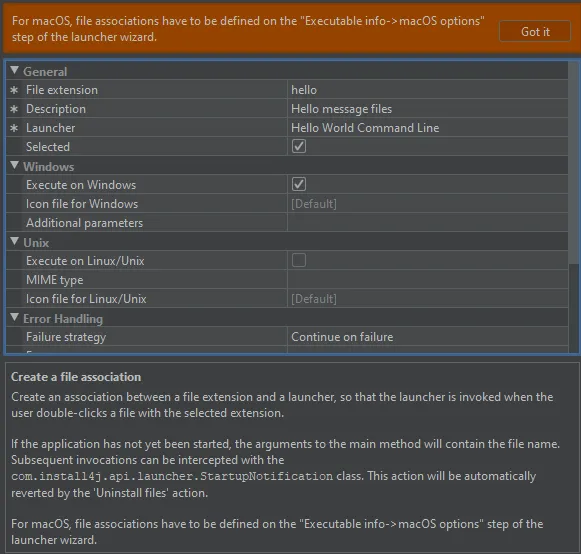Select the 'Launcher' property label

[50, 128]
